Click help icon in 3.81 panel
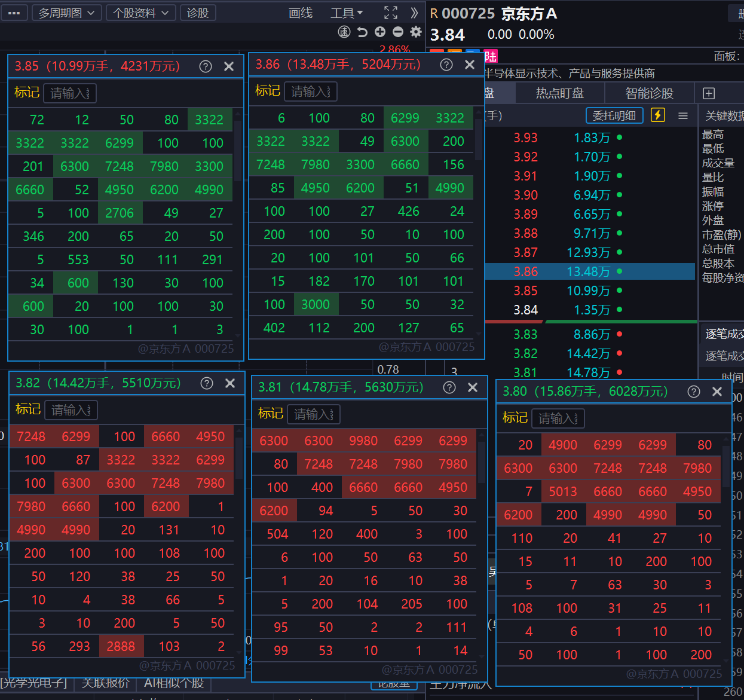This screenshot has width=744, height=700. (449, 387)
